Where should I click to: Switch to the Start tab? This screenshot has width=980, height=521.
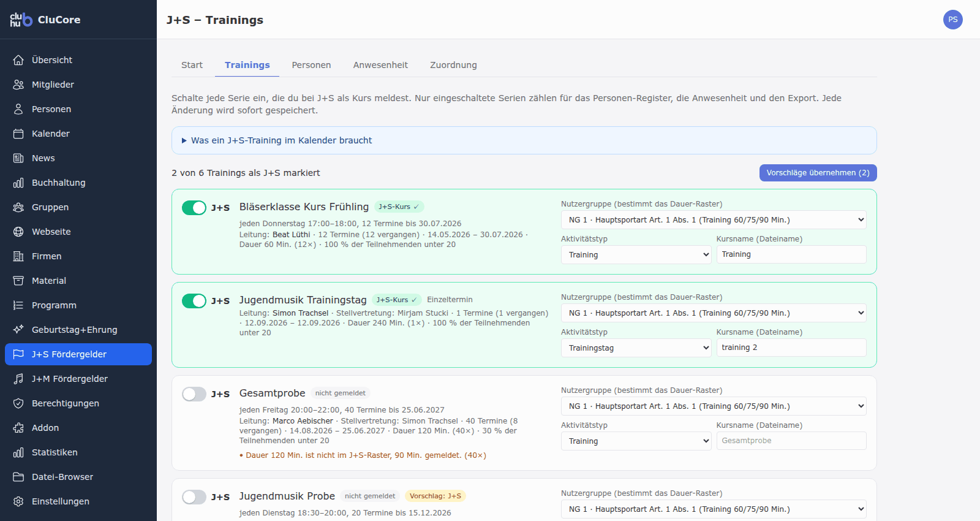[x=192, y=65]
